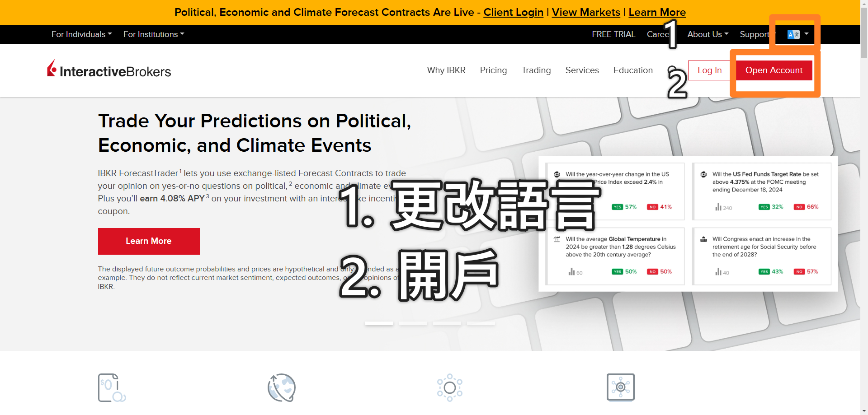Click the FREE TRIAL link
Viewport: 868px width, 415px height.
coord(613,34)
